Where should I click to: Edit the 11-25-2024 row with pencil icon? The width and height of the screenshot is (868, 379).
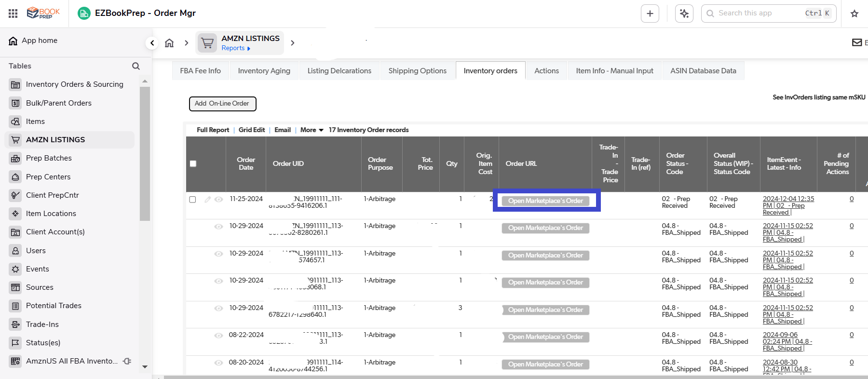[207, 199]
